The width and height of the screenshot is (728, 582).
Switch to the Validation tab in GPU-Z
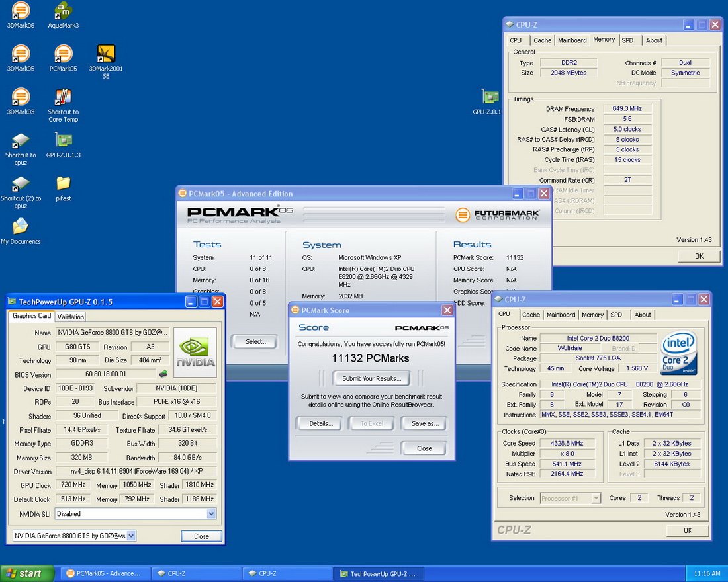71,317
